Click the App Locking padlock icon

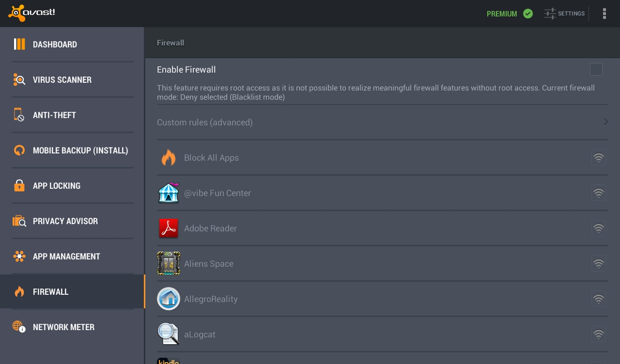click(19, 185)
